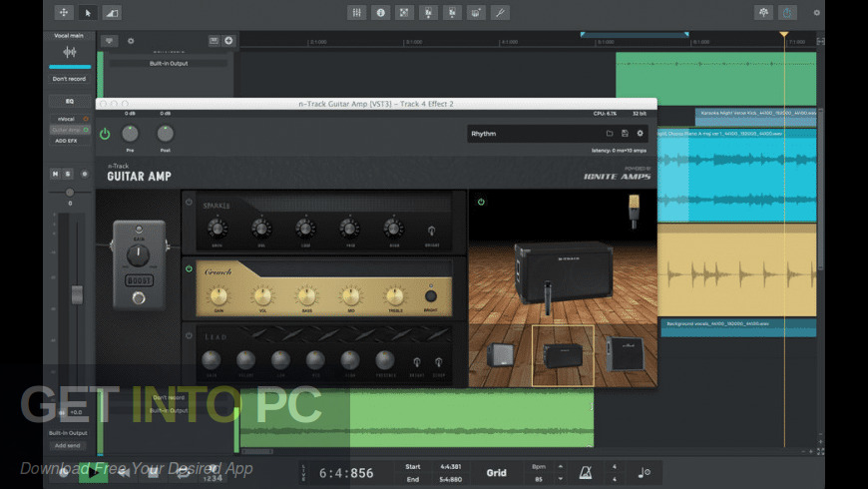Open the Built-in Output selector on top track
Viewport: 868px width, 489px height.
tap(169, 63)
